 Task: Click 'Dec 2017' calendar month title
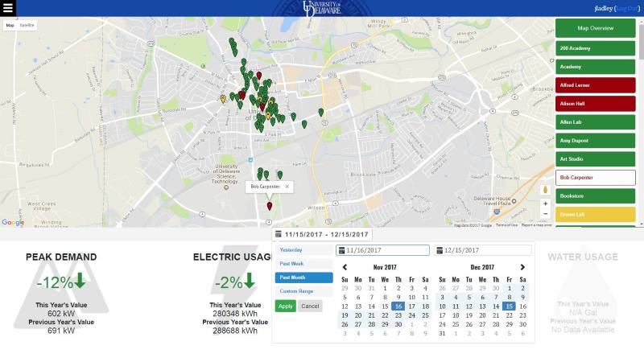[x=482, y=267]
